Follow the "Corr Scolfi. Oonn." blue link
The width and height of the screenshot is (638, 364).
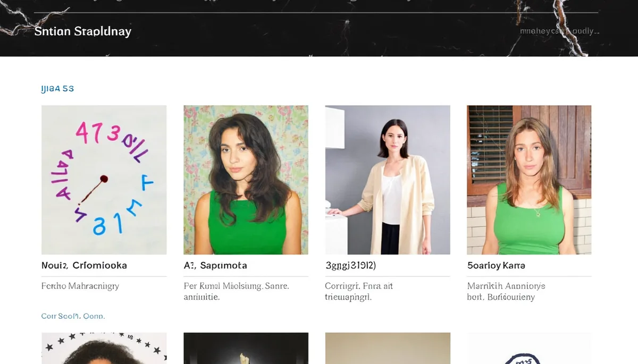click(x=73, y=316)
